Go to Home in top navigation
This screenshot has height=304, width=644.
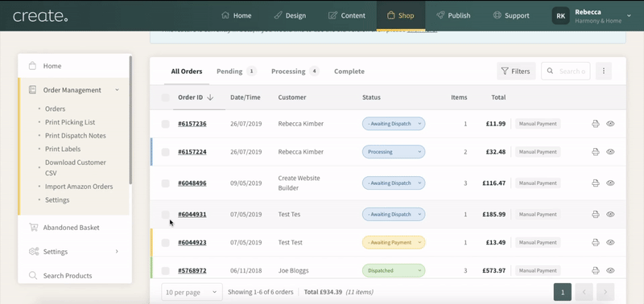(237, 15)
